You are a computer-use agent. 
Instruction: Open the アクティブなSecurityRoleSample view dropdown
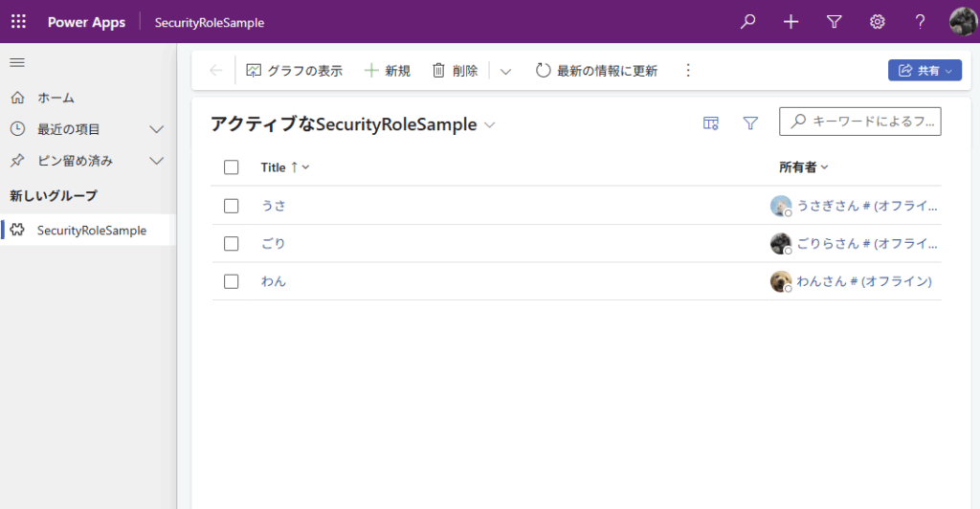(x=490, y=124)
